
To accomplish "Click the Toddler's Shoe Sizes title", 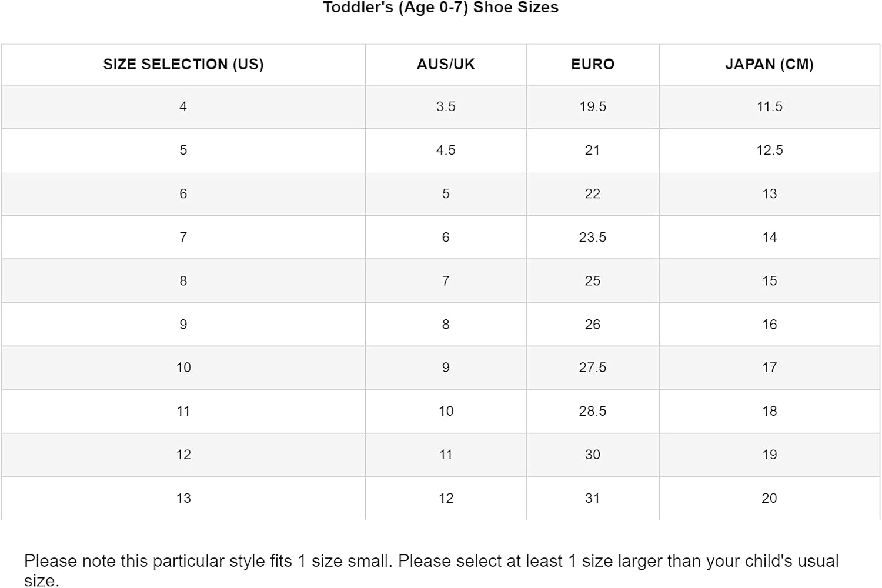I will click(x=440, y=8).
